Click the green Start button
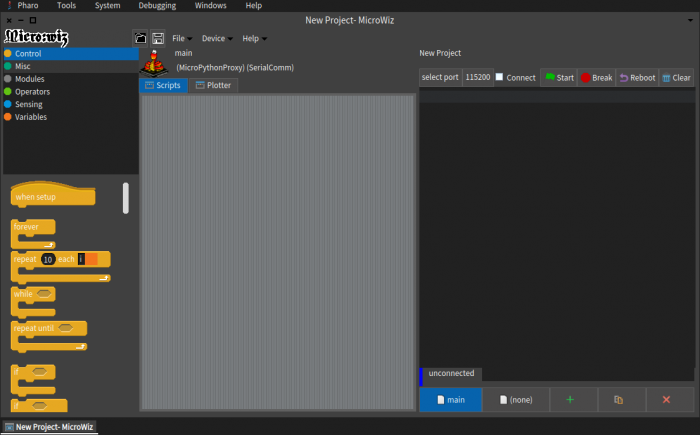This screenshot has width=700, height=435. click(559, 78)
